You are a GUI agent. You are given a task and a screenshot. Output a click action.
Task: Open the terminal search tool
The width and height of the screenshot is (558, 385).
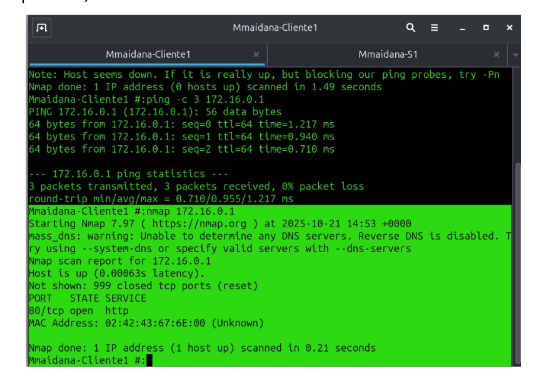click(410, 28)
